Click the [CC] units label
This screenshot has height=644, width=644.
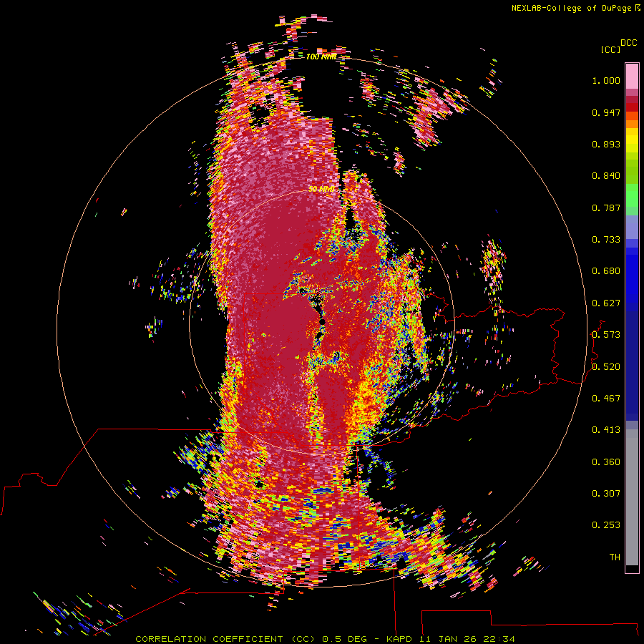pos(610,49)
